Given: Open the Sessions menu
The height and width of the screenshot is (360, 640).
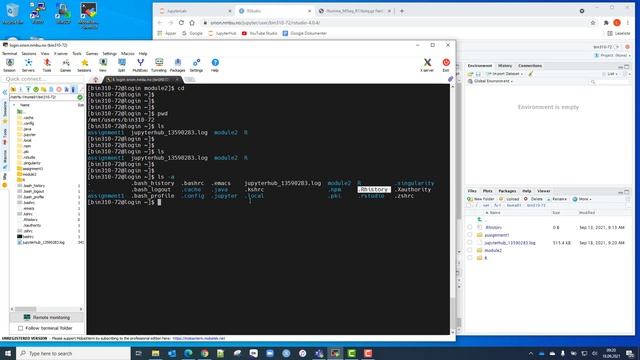Looking at the screenshot, I should [29, 53].
